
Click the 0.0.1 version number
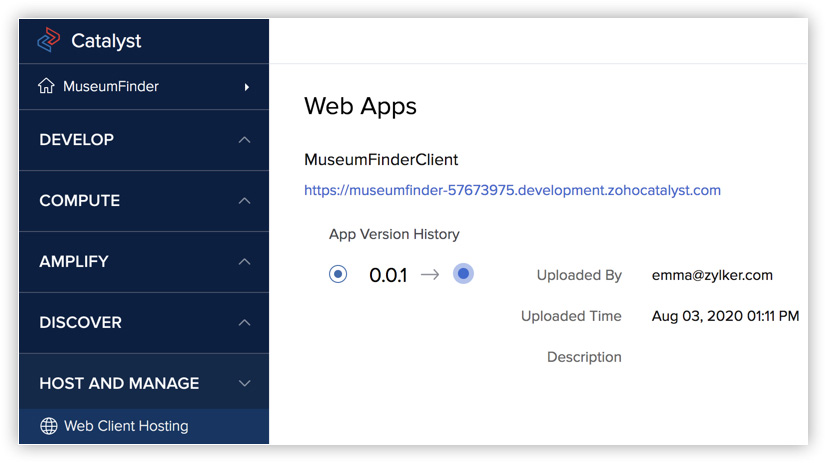click(388, 275)
